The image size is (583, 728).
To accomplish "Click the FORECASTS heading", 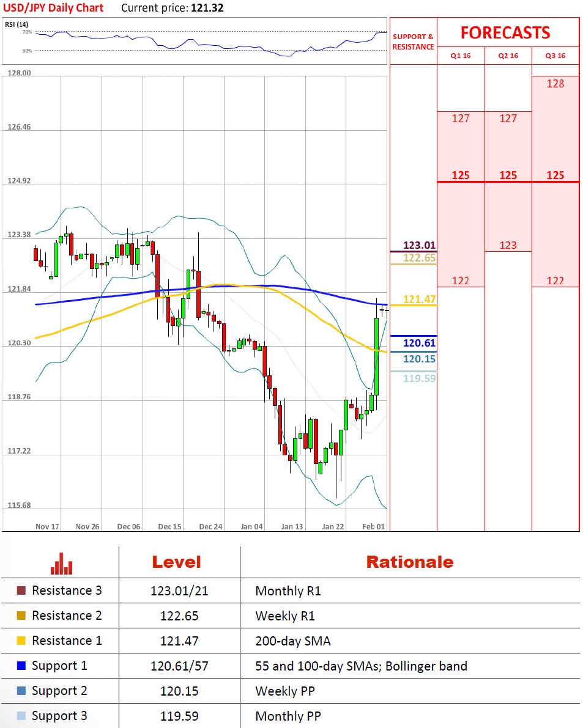I will [505, 33].
